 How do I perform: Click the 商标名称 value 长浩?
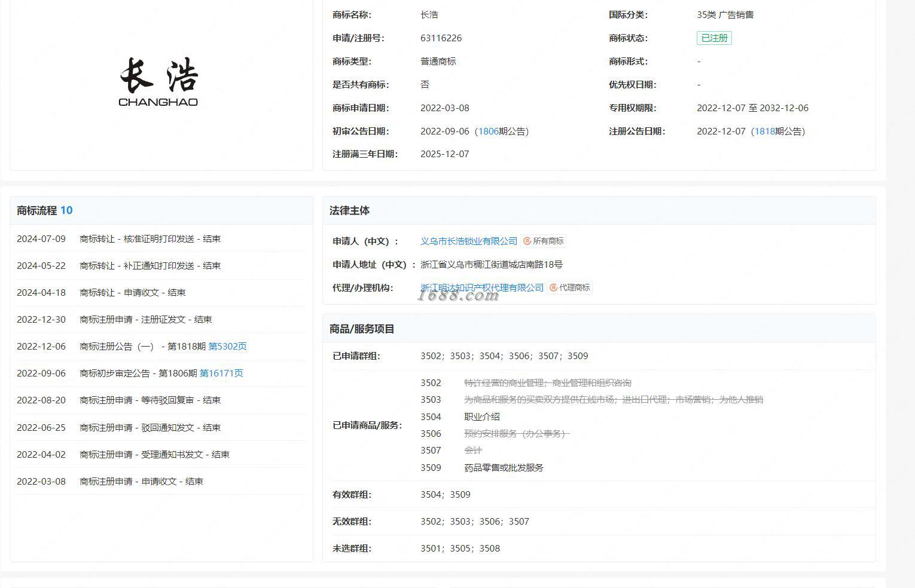[x=429, y=14]
